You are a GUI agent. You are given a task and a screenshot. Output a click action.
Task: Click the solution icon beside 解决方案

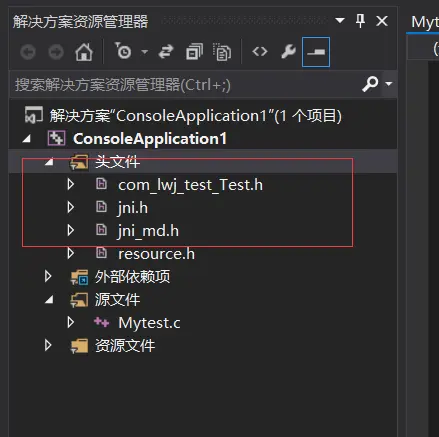click(34, 115)
